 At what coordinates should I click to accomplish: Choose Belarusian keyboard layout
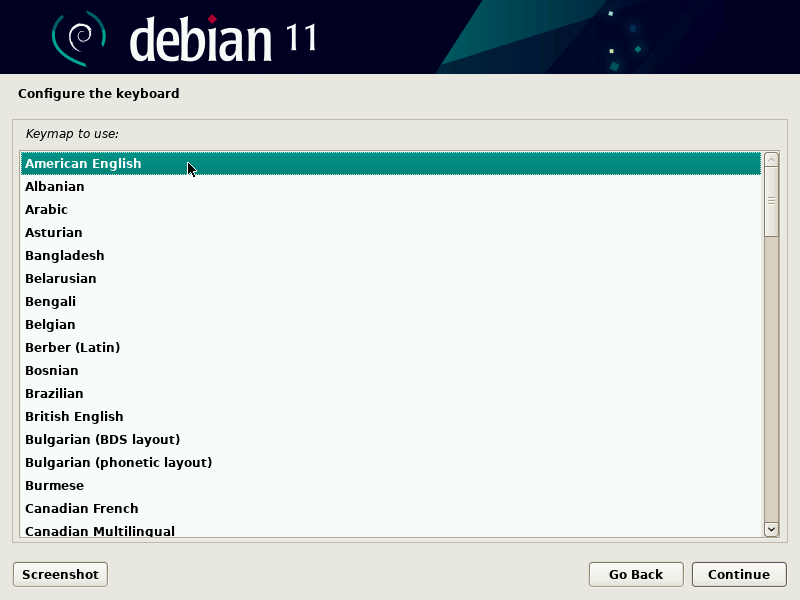(61, 278)
